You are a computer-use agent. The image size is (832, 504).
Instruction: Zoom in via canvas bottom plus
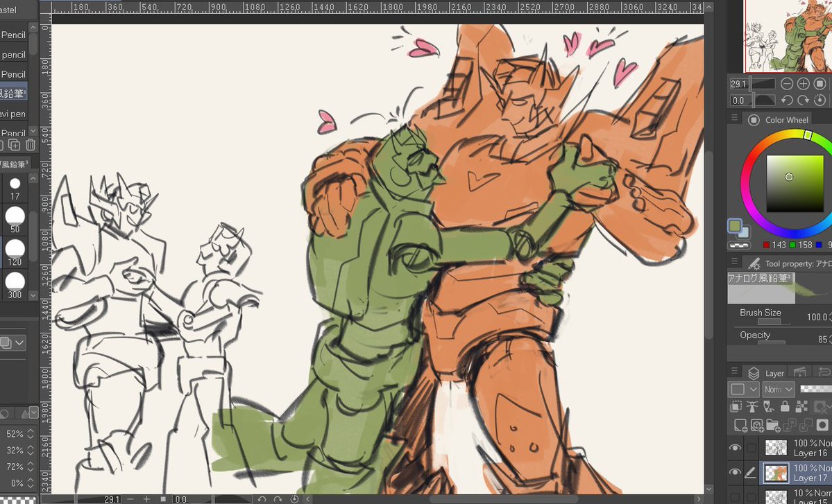[x=146, y=499]
